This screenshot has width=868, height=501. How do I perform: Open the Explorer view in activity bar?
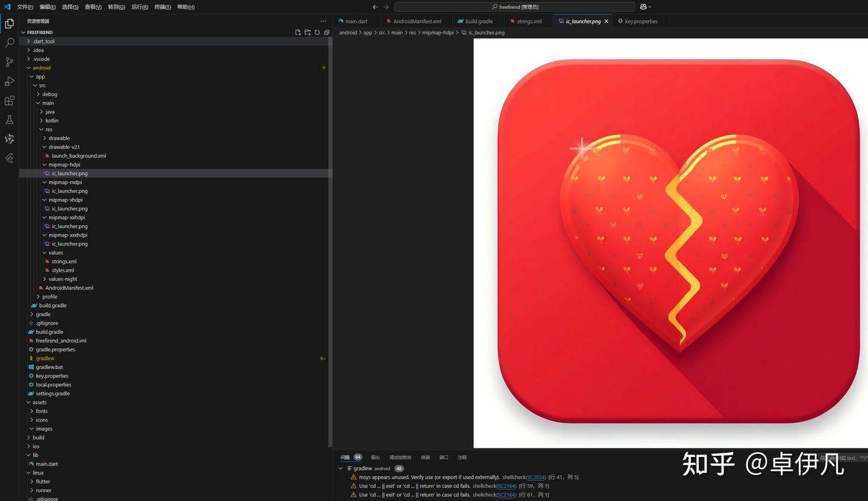coord(10,24)
